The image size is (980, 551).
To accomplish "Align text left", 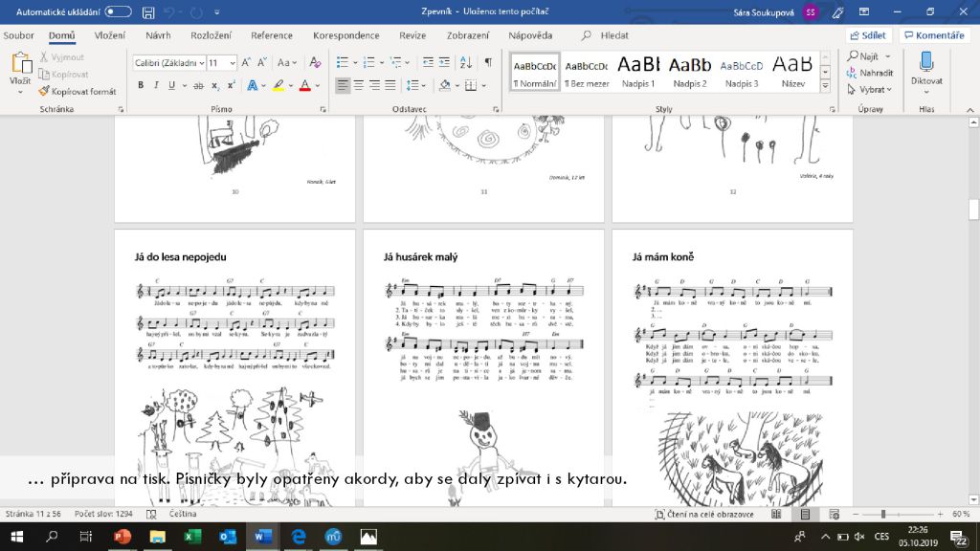I will pyautogui.click(x=343, y=85).
